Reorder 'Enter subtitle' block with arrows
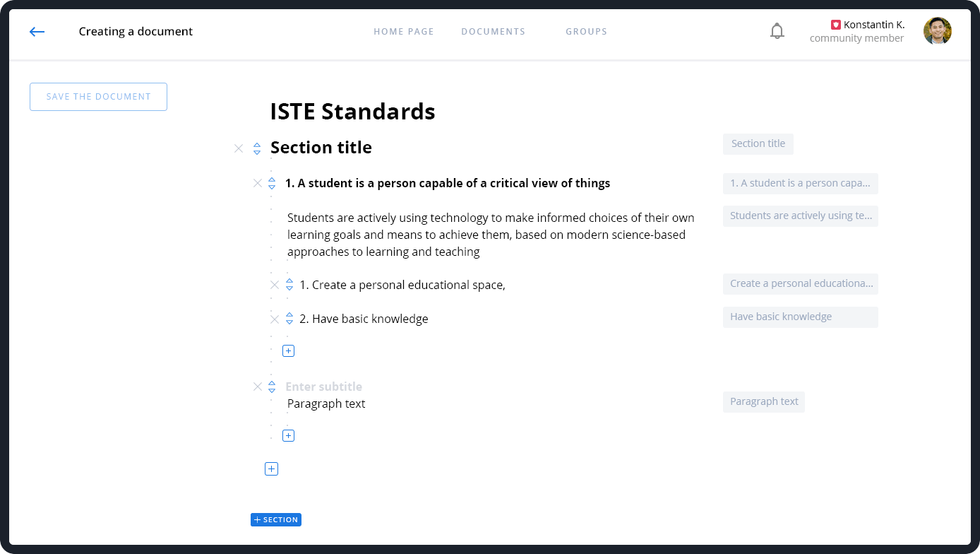 tap(272, 387)
